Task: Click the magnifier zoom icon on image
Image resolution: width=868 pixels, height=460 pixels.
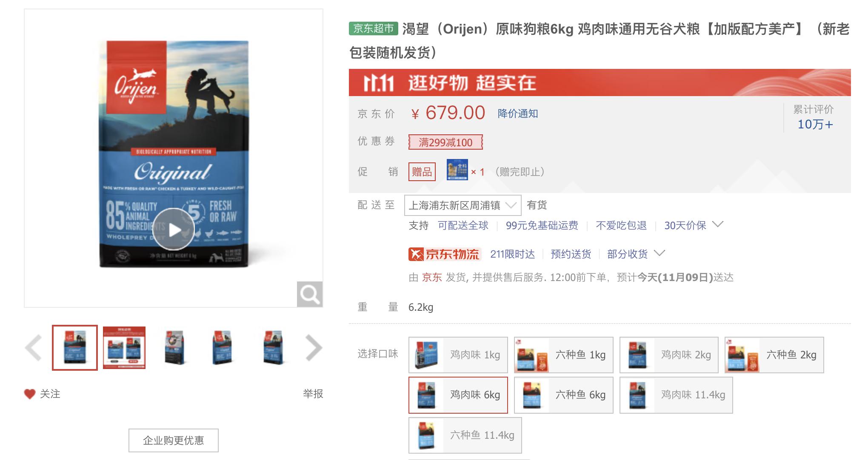Action: click(309, 294)
